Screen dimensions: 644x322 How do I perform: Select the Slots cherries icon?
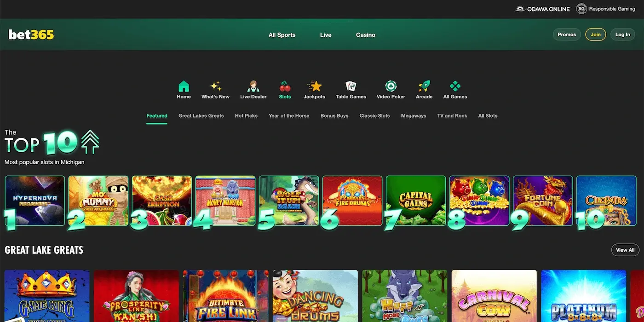[x=285, y=86]
